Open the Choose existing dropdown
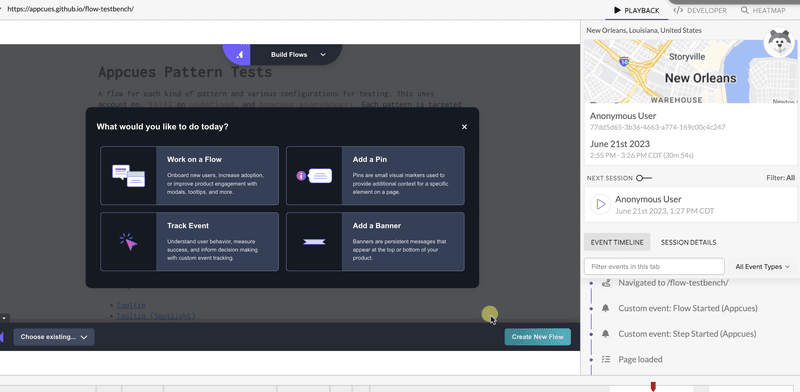Viewport: 800px width, 392px height. click(x=54, y=337)
